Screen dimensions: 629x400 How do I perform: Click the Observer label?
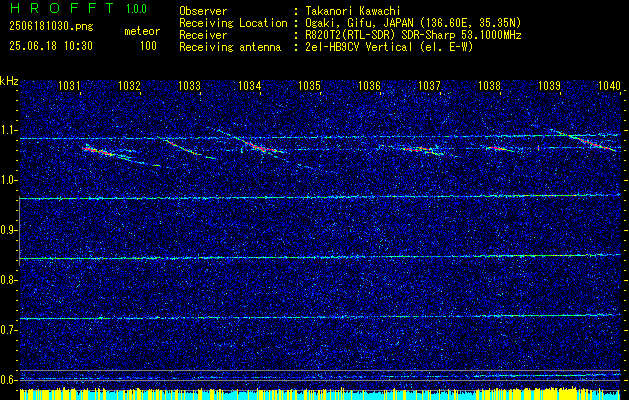tap(203, 12)
